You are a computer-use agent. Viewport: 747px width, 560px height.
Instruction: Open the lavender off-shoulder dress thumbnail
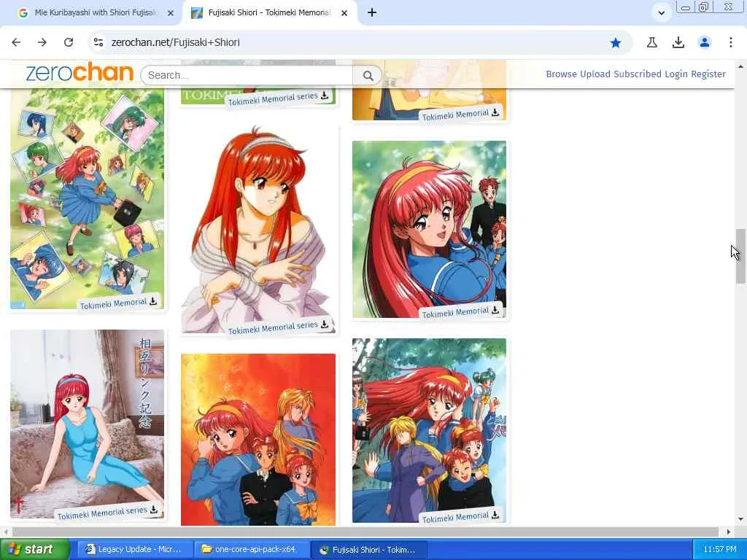click(258, 228)
